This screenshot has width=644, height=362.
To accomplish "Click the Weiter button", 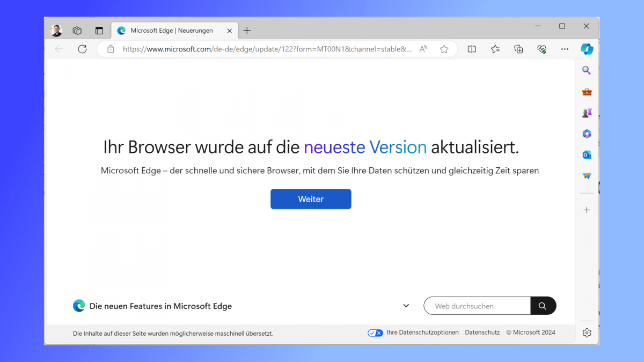I will [x=310, y=199].
